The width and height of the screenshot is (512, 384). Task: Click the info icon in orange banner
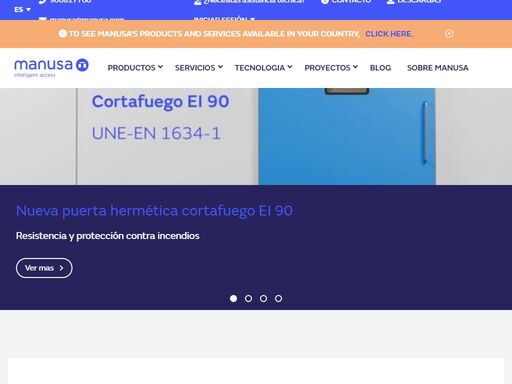pyautogui.click(x=63, y=34)
